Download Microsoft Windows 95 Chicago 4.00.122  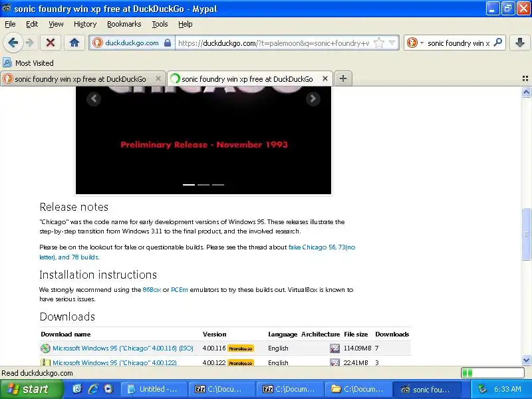(x=114, y=362)
